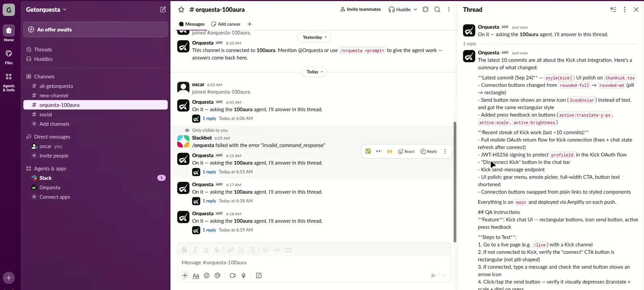Image resolution: width=644 pixels, height=290 pixels.
Task: Start a Huddle in this channel
Action: click(x=399, y=9)
